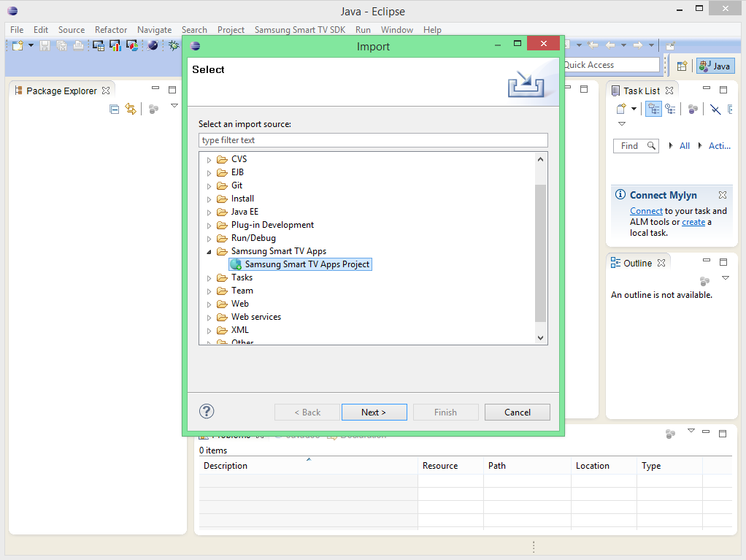The height and width of the screenshot is (560, 746).
Task: Click the All working set link
Action: click(x=685, y=146)
